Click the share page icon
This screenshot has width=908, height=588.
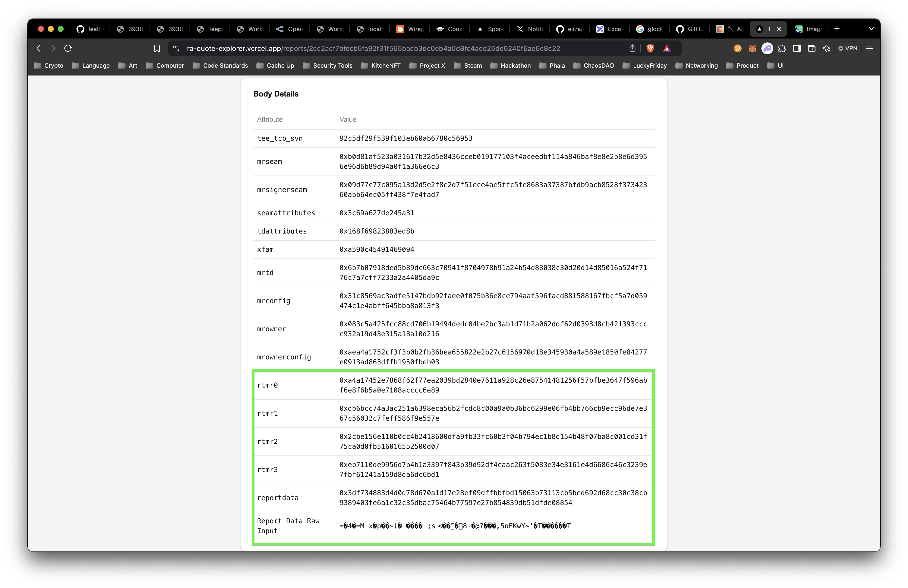tap(633, 48)
